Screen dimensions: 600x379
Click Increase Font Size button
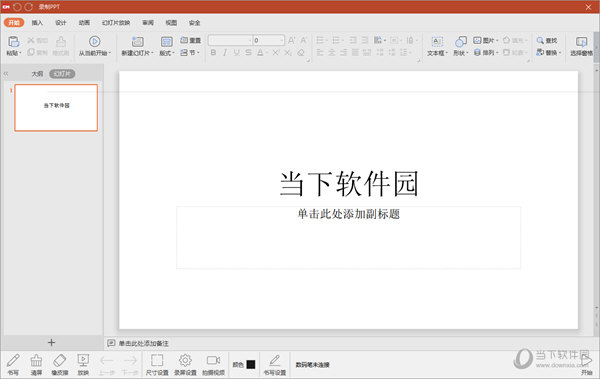point(292,41)
